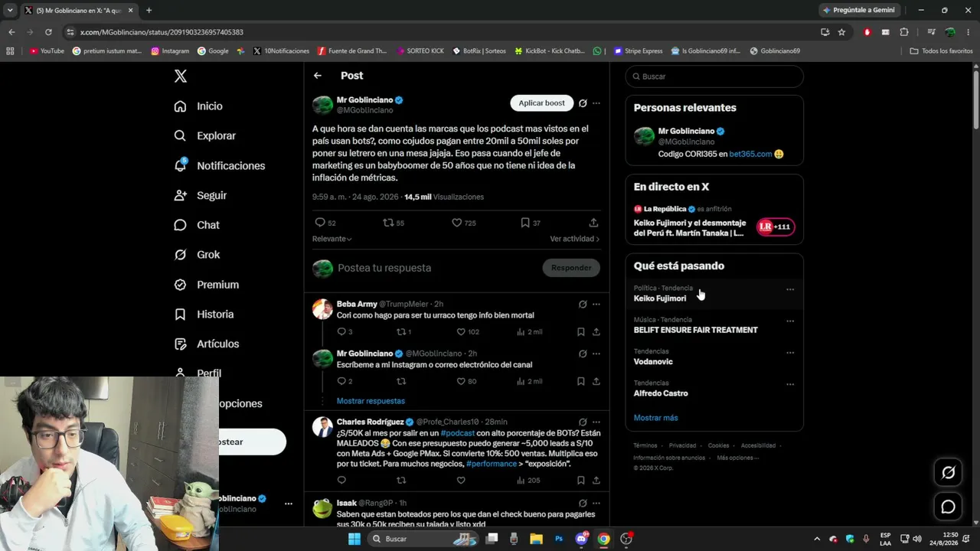Bookmark Charles Rodríguez's reply
This screenshot has height=551, width=980.
(x=580, y=481)
